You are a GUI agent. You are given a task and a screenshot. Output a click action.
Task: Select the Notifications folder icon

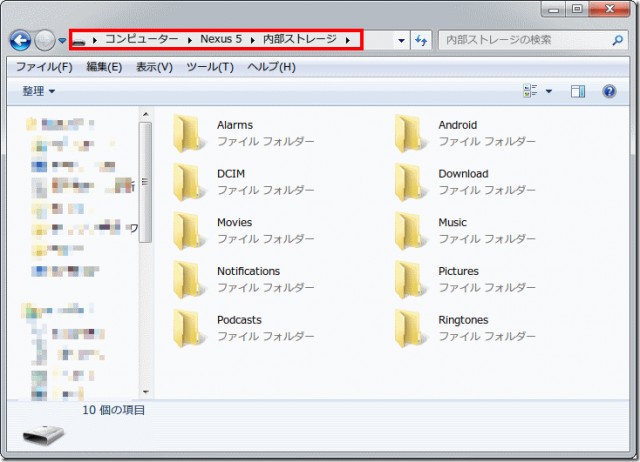pos(189,280)
